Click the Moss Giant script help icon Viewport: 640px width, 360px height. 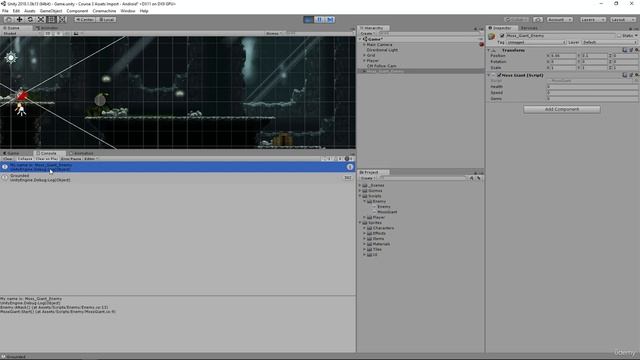624,75
